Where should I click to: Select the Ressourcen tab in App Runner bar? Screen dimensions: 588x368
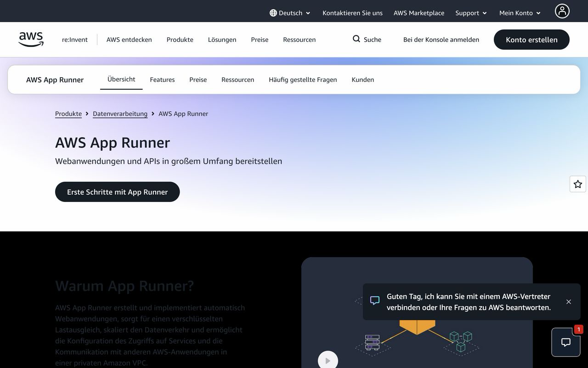(x=237, y=80)
